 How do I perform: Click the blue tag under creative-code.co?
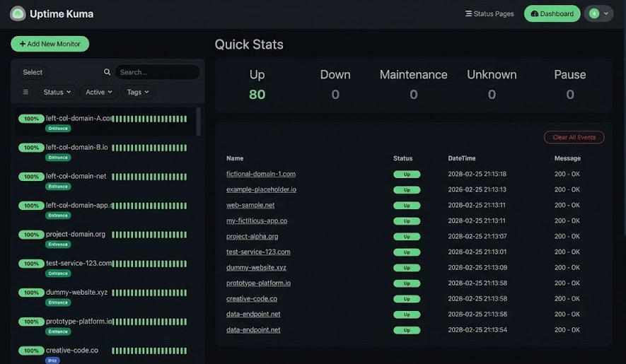52,360
